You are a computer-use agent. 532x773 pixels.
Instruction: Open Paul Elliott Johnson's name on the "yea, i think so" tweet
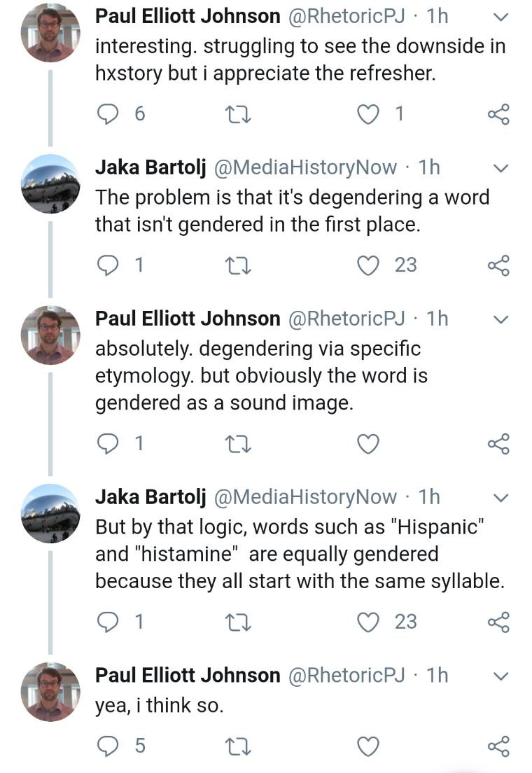188,675
